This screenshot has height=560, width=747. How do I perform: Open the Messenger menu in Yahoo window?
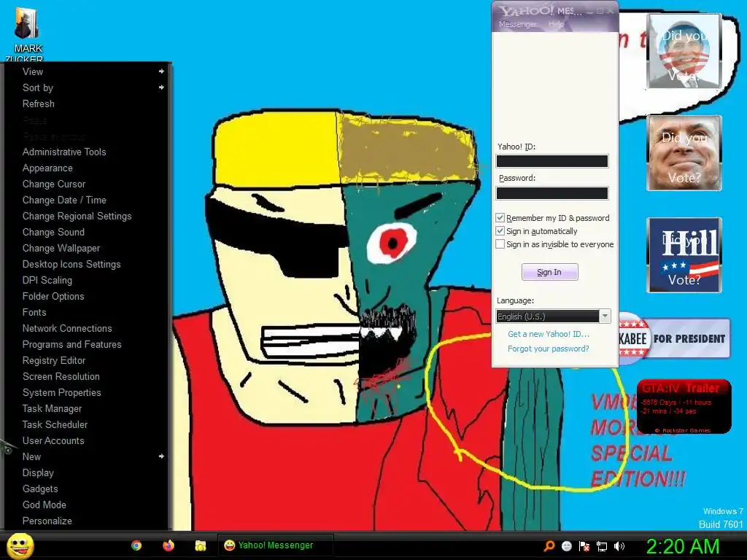coord(517,24)
